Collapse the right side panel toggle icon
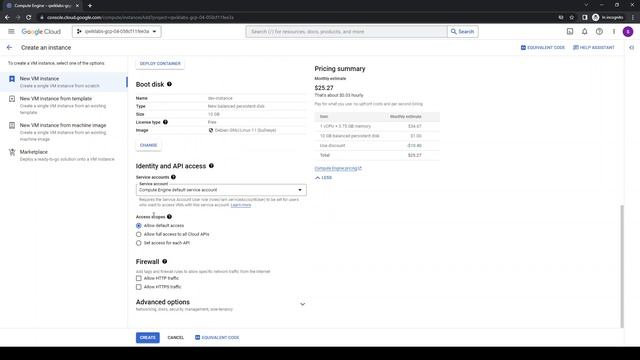The height and width of the screenshot is (360, 640). pyautogui.click(x=631, y=48)
